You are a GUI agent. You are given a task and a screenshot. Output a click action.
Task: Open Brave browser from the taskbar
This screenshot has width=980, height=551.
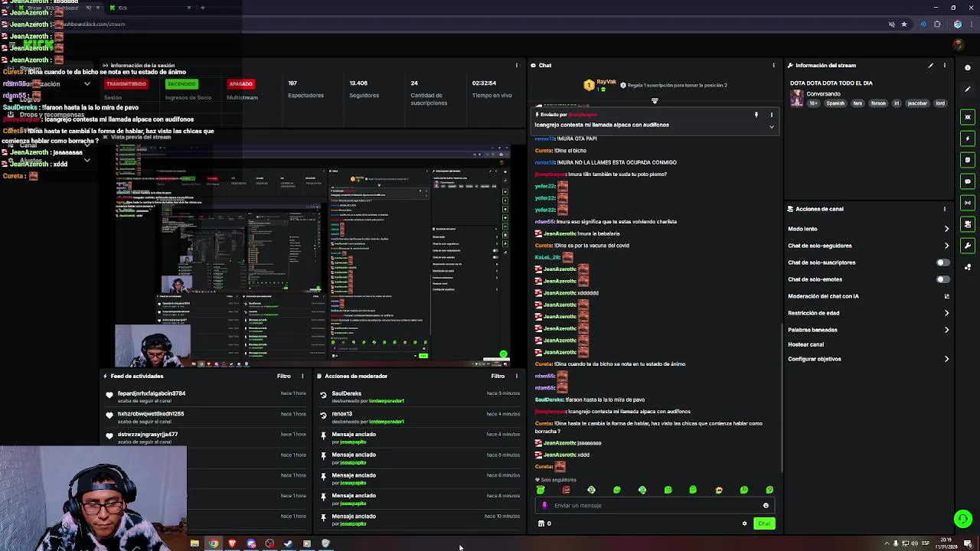[232, 544]
